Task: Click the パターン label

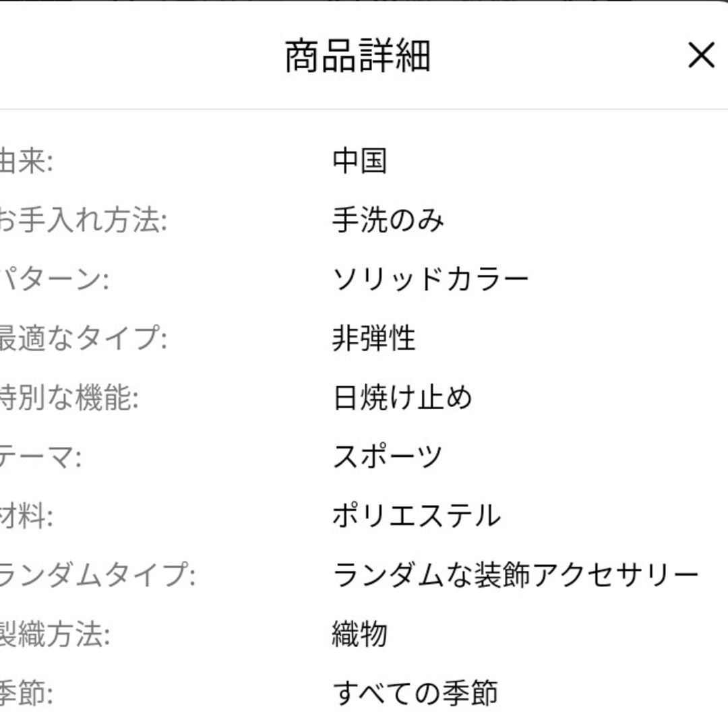Action: tap(54, 280)
